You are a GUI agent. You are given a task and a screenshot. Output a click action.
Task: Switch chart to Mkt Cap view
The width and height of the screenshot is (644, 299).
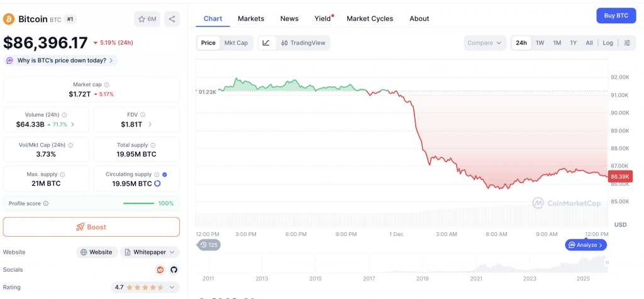tap(236, 43)
